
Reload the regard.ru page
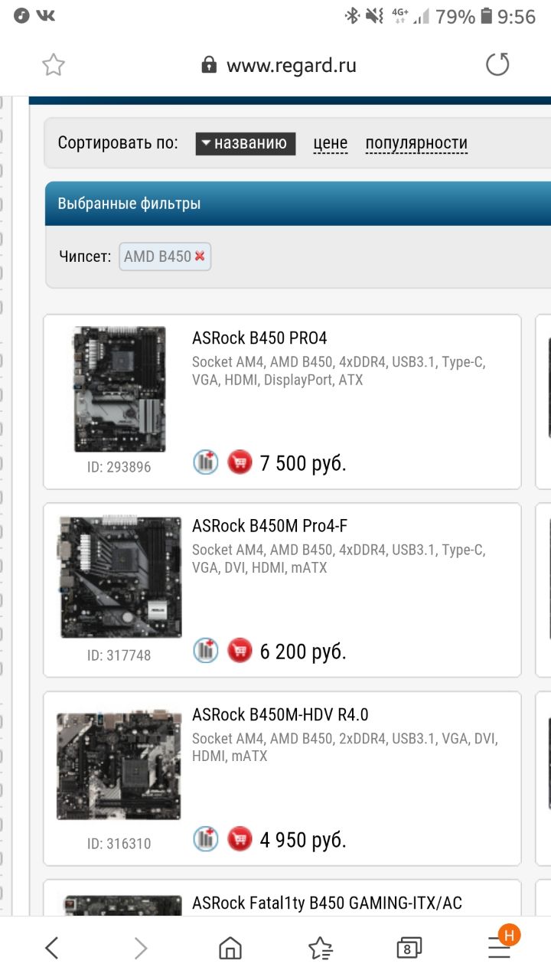(497, 65)
